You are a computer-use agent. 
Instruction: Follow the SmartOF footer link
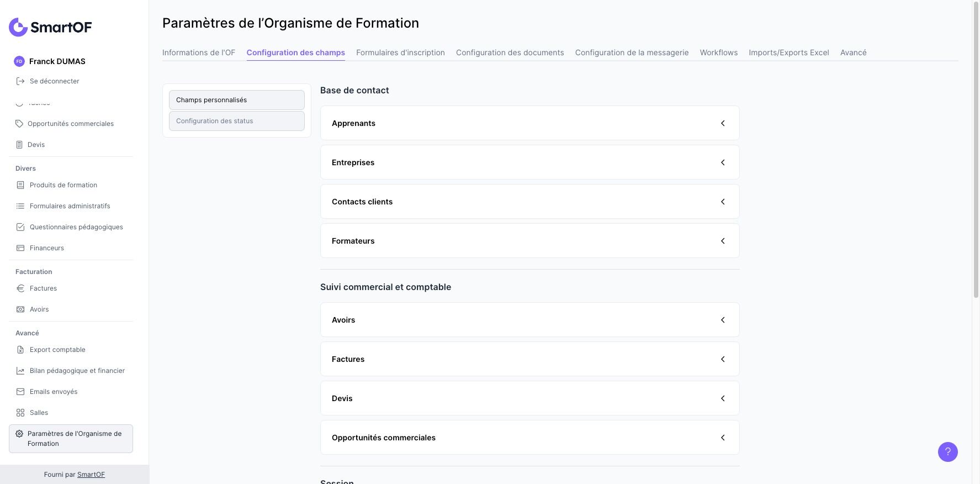91,475
